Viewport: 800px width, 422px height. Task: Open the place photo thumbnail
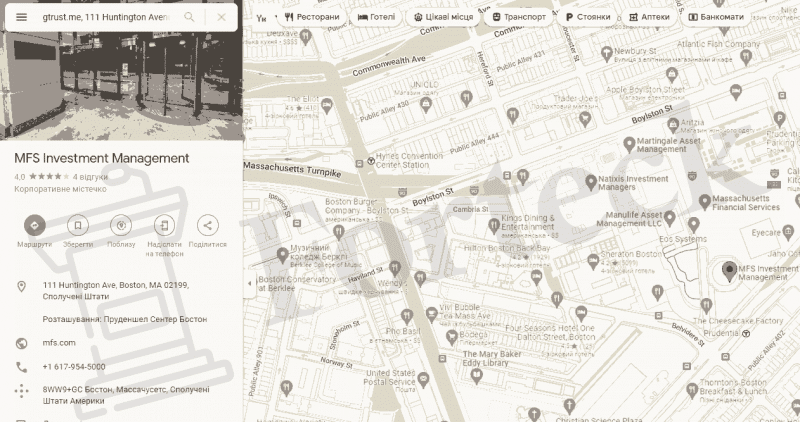click(121, 70)
